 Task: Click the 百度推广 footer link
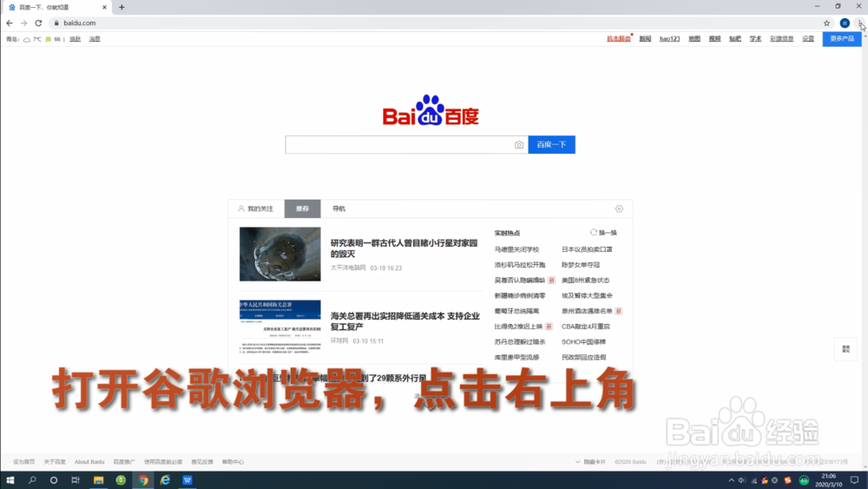(124, 462)
